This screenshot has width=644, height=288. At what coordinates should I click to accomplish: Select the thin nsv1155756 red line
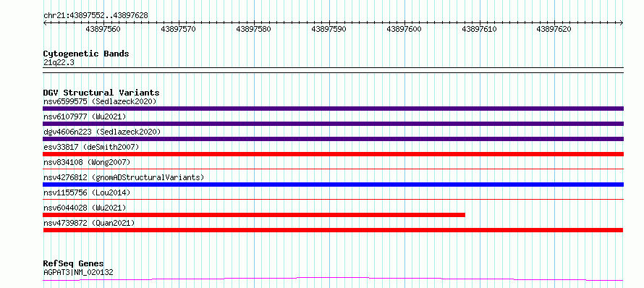coord(333,199)
